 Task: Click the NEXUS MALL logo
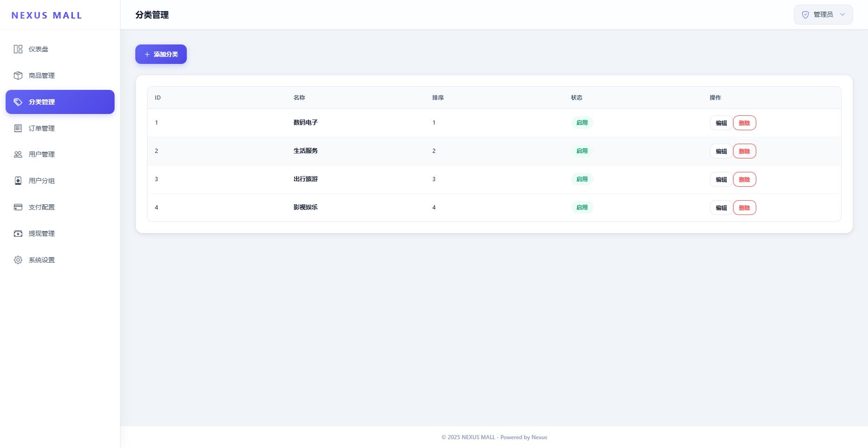(x=47, y=15)
